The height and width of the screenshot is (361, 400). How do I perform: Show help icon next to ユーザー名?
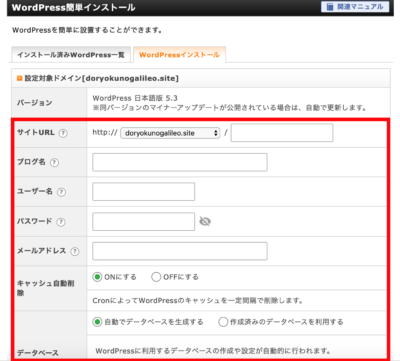tap(61, 192)
